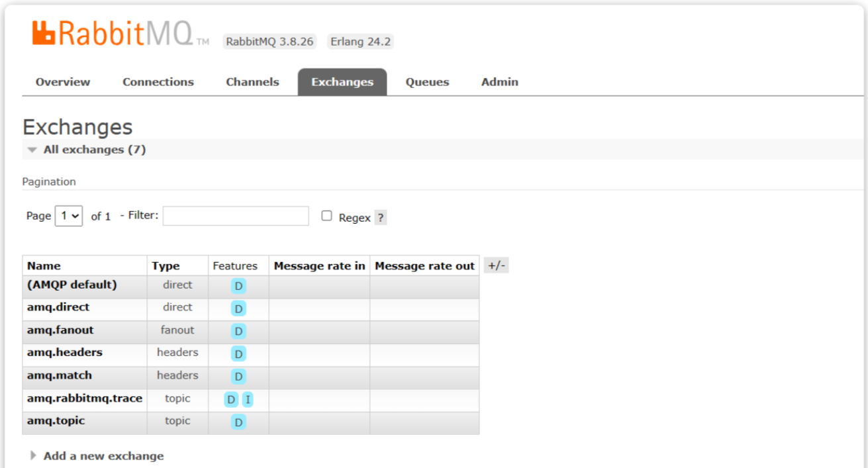Click the Regex help question mark
Screen dimensions: 868x468
pos(381,218)
